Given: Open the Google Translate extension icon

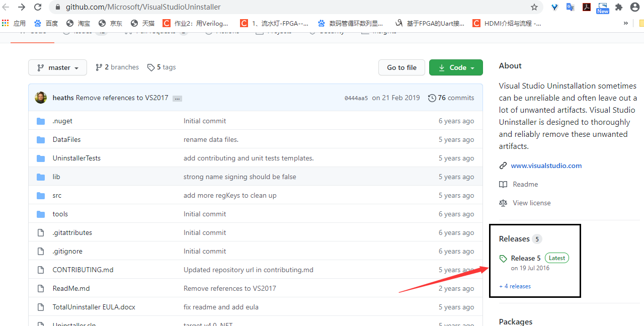Looking at the screenshot, I should point(571,7).
